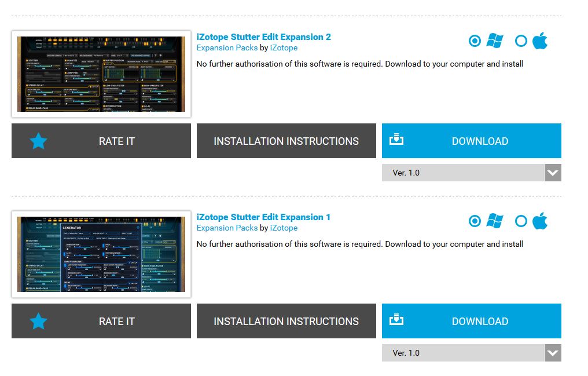Visit iZotope vendor link under Expansion 2
The width and height of the screenshot is (588, 376).
[284, 48]
